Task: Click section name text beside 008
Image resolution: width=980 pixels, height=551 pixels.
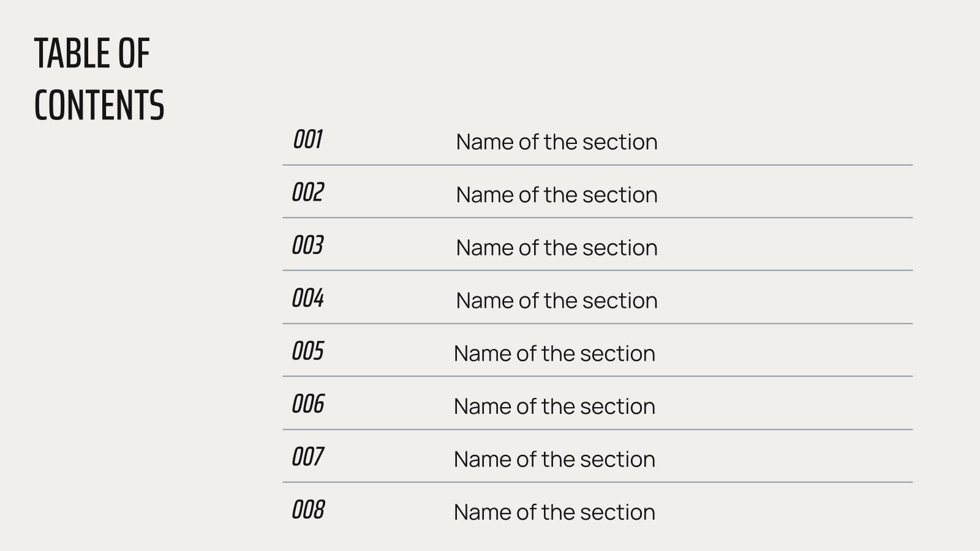Action: point(554,512)
